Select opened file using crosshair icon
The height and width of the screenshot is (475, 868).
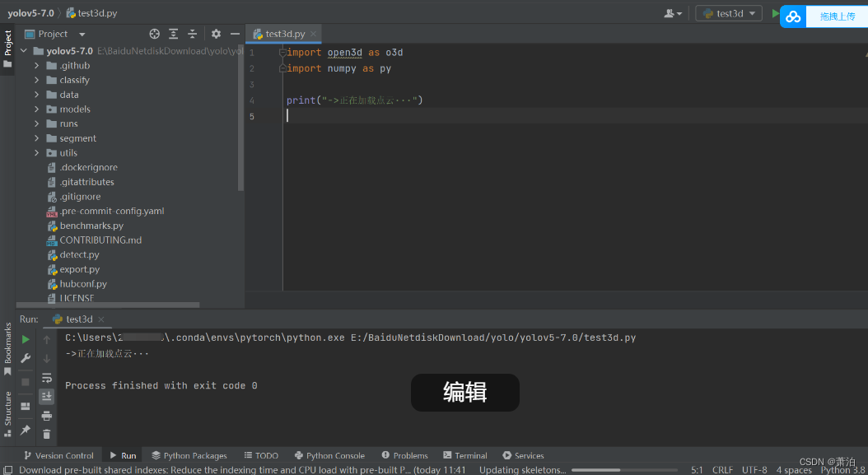tap(154, 34)
